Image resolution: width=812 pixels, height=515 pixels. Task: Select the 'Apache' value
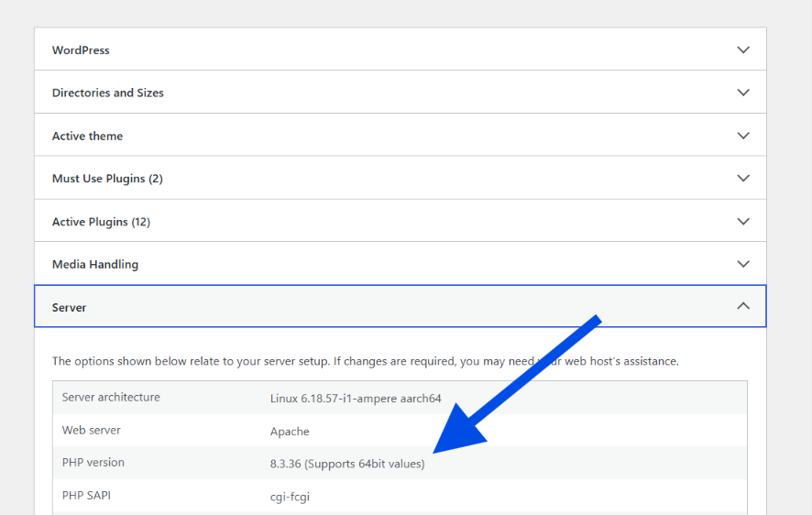(290, 432)
